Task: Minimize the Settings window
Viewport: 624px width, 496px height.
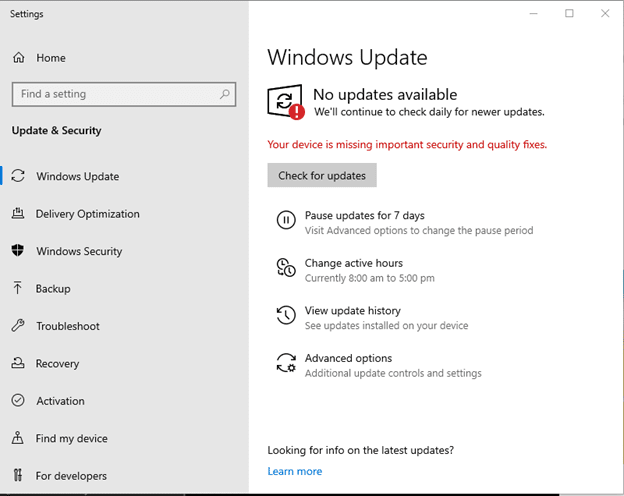Action: (x=533, y=14)
